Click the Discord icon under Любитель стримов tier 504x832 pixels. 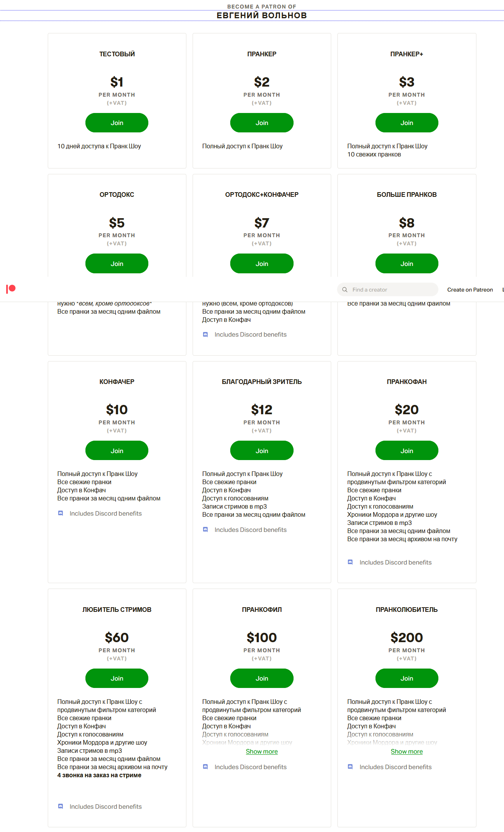(60, 806)
